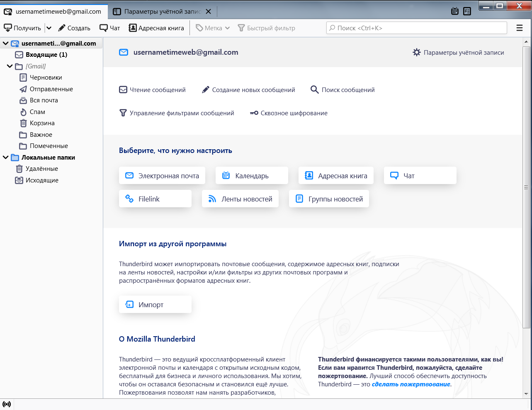Collapse the [Gmail] folder tree
This screenshot has width=532, height=410.
[10, 66]
